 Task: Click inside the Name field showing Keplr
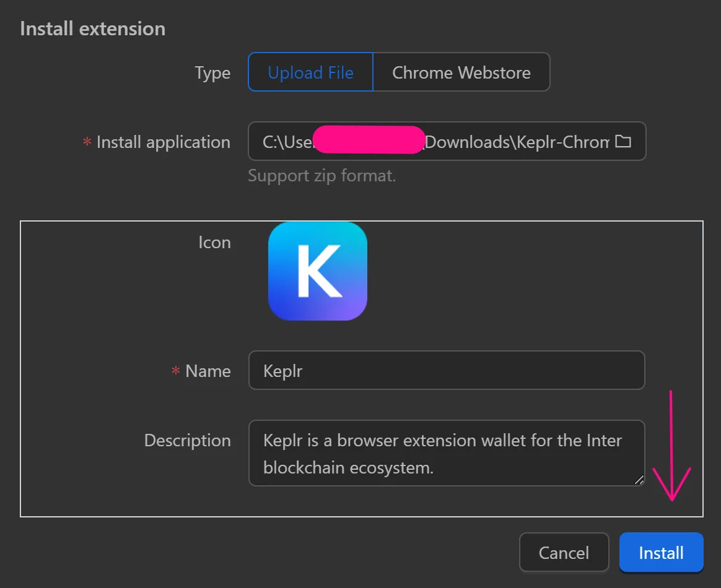click(446, 370)
